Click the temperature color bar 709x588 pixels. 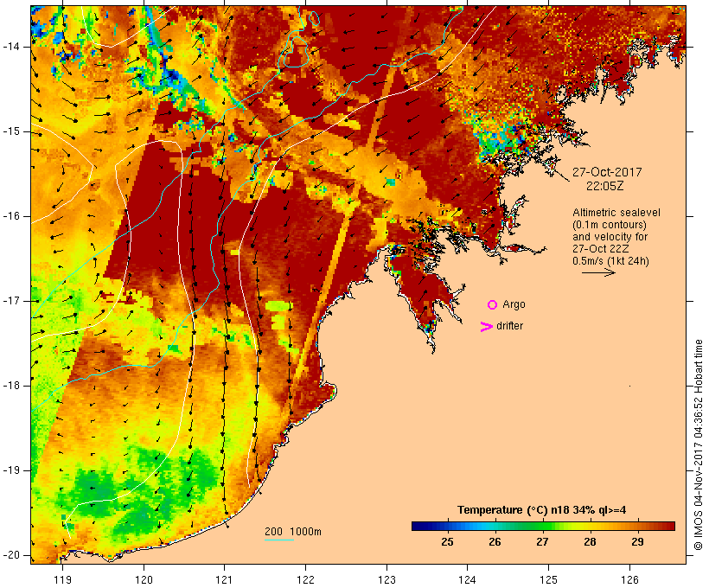[543, 526]
